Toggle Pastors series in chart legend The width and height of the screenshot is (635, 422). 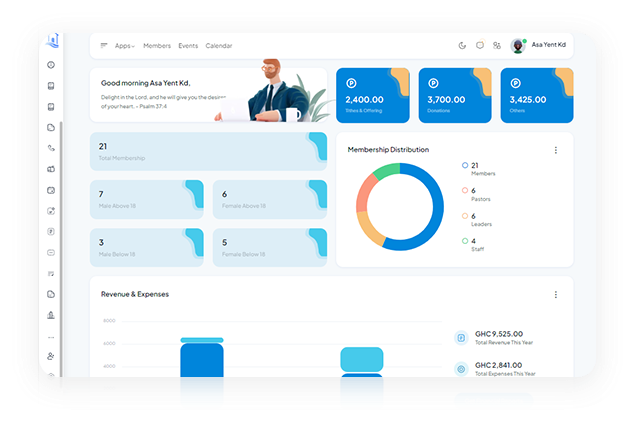click(x=465, y=190)
